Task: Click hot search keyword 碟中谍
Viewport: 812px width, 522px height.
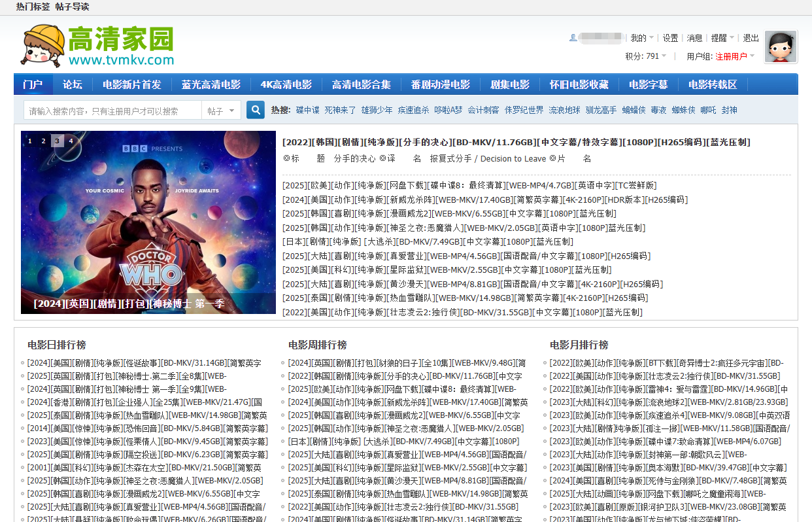Action: 308,110
